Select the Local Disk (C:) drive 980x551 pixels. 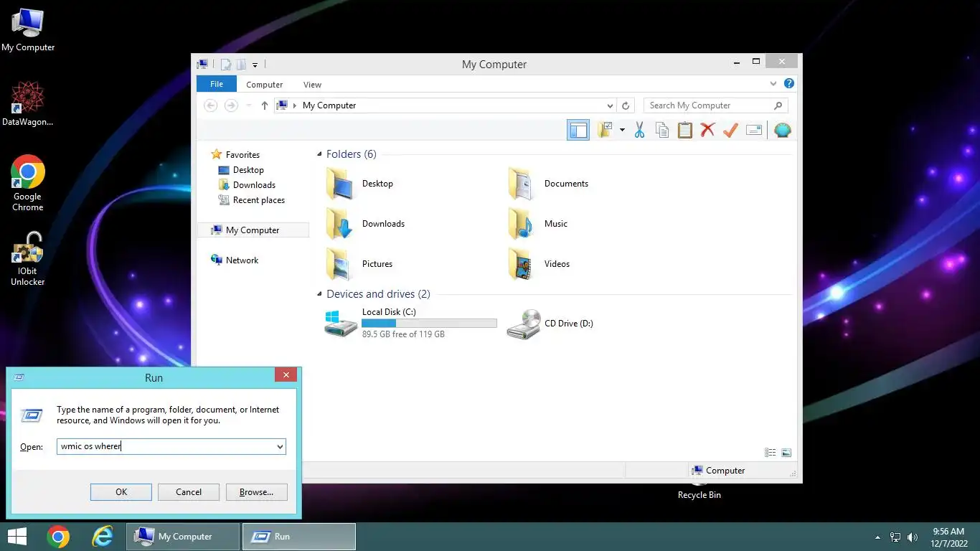pos(410,324)
